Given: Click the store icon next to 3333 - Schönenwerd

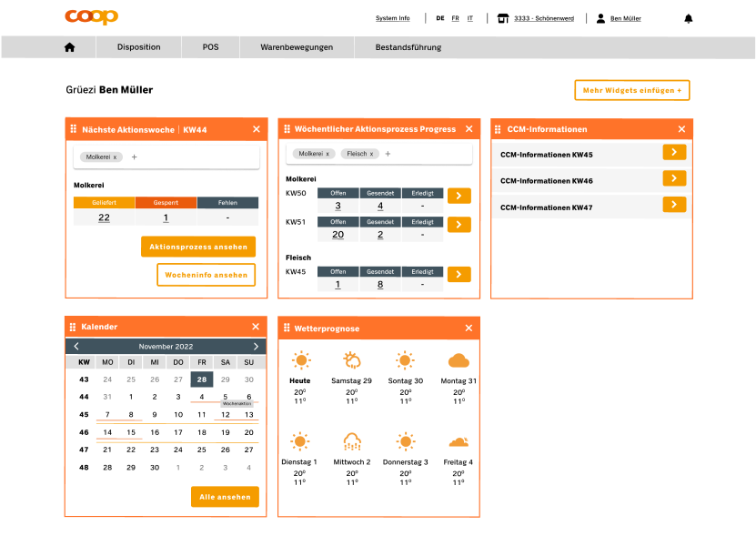Looking at the screenshot, I should (x=503, y=18).
